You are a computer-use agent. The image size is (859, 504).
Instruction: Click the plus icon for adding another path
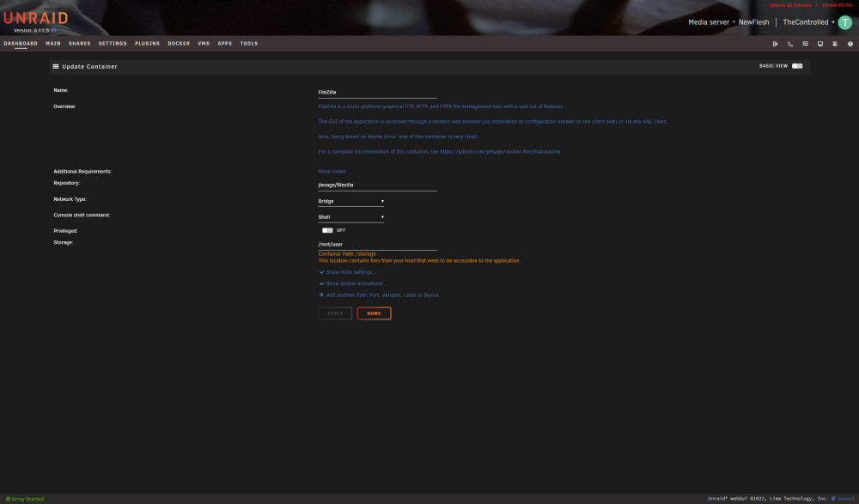tap(321, 295)
